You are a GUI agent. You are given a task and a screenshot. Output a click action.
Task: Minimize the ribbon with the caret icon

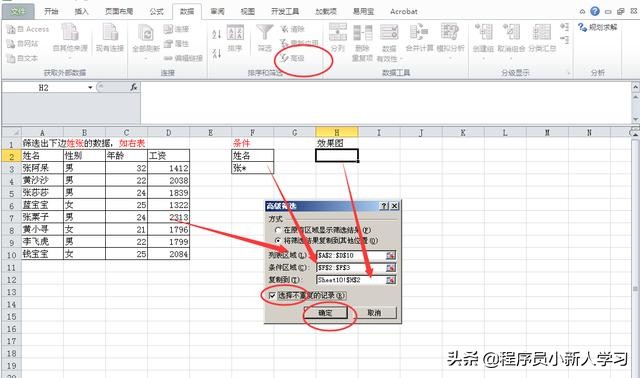(x=582, y=12)
